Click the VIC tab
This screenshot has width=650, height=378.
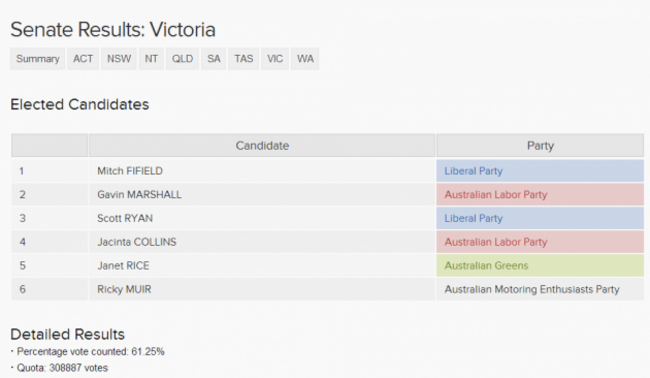(x=275, y=59)
